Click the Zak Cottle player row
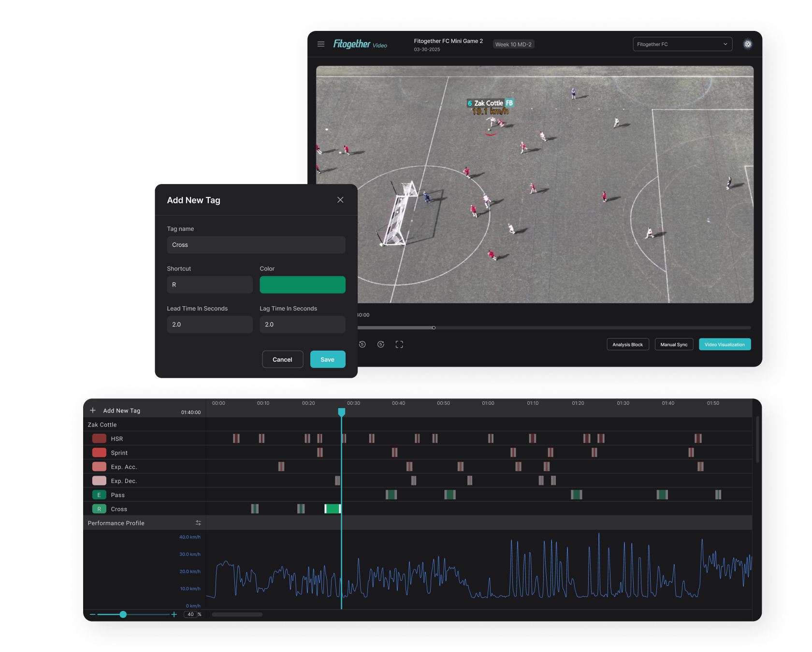The image size is (812, 652). click(145, 425)
